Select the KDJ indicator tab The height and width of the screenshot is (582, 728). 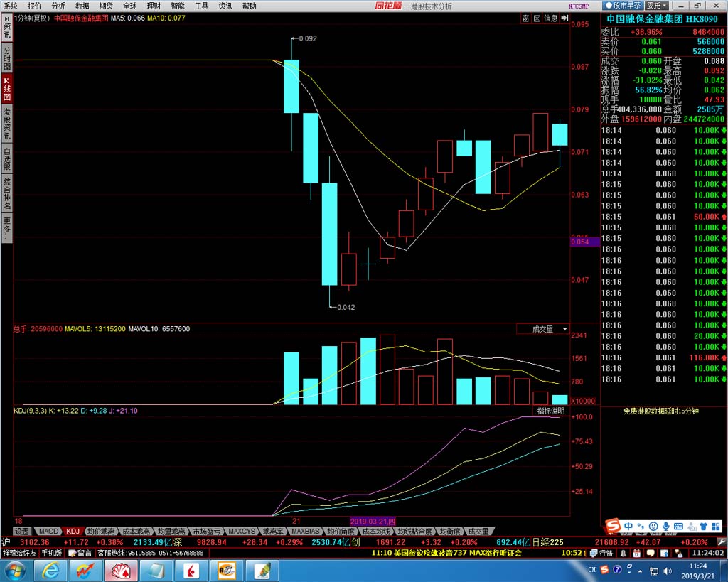[73, 532]
